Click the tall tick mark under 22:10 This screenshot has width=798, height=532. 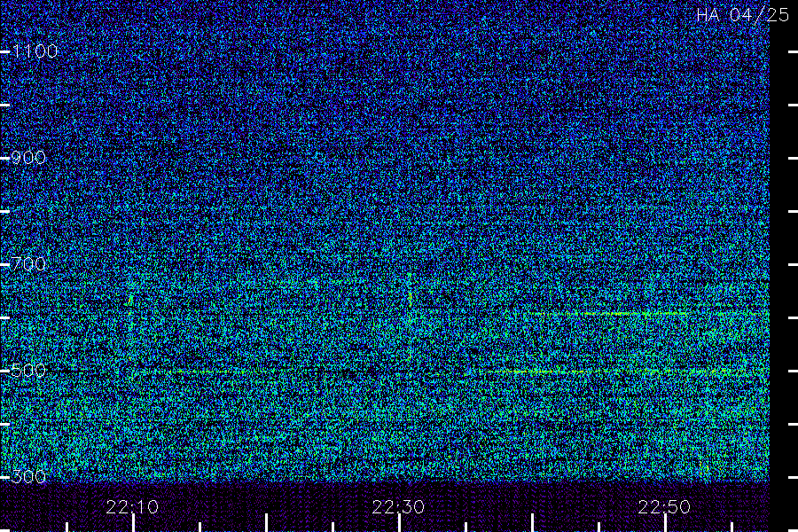(133, 523)
